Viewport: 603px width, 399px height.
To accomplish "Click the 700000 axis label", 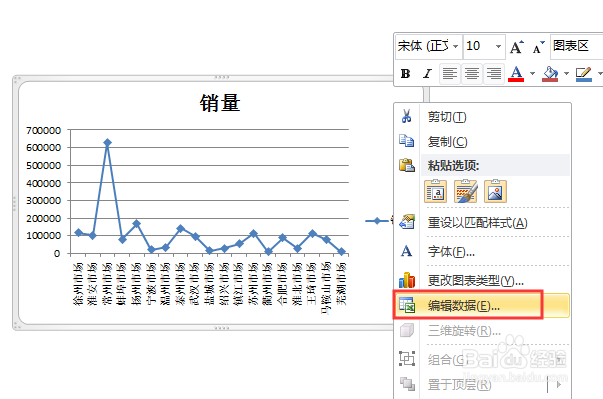I will coord(43,130).
